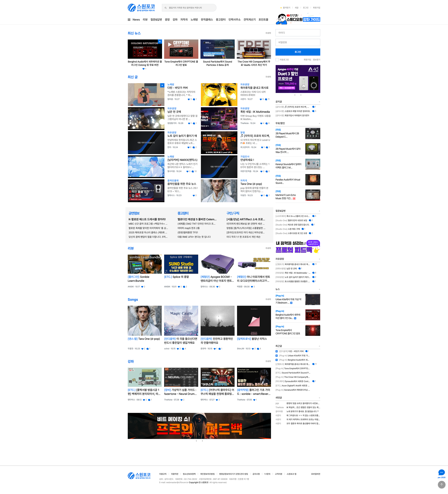Go to previous slide of bottom 프로의 피드백 banner
Viewport: 448px width, 494px height.
click(196, 441)
